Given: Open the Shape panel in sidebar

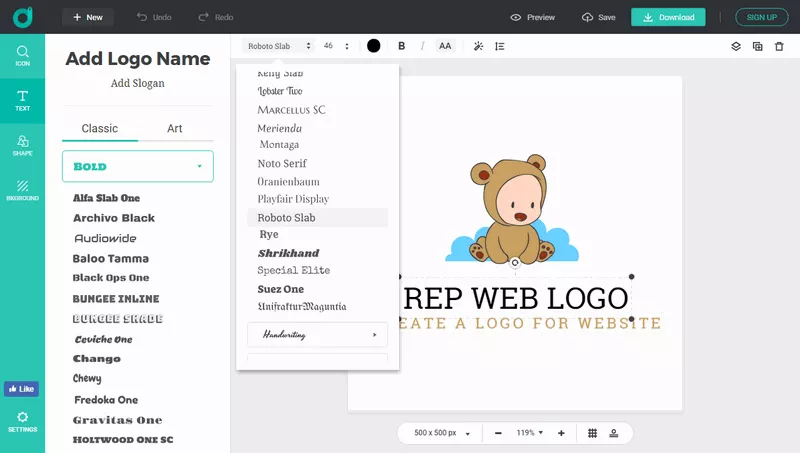Looking at the screenshot, I should tap(22, 146).
